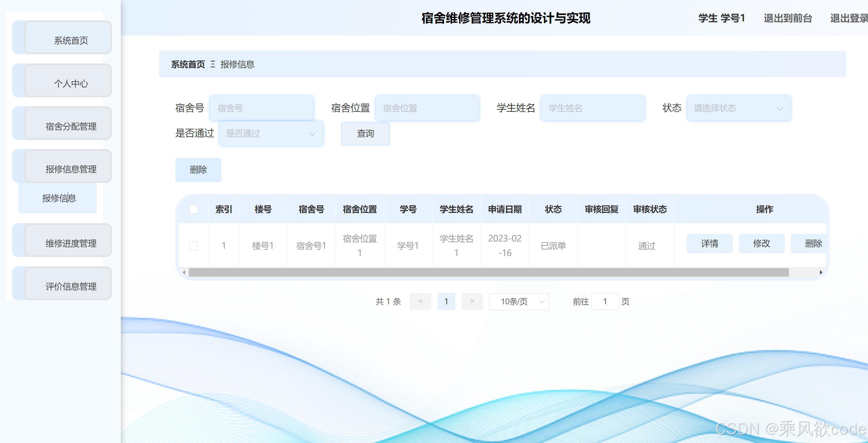Check the checkbox for row 1

click(x=193, y=246)
